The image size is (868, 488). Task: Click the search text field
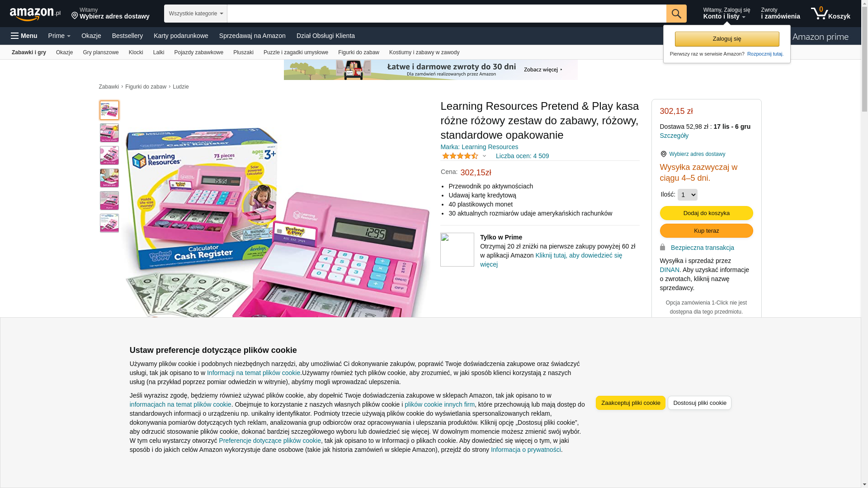[x=447, y=14]
